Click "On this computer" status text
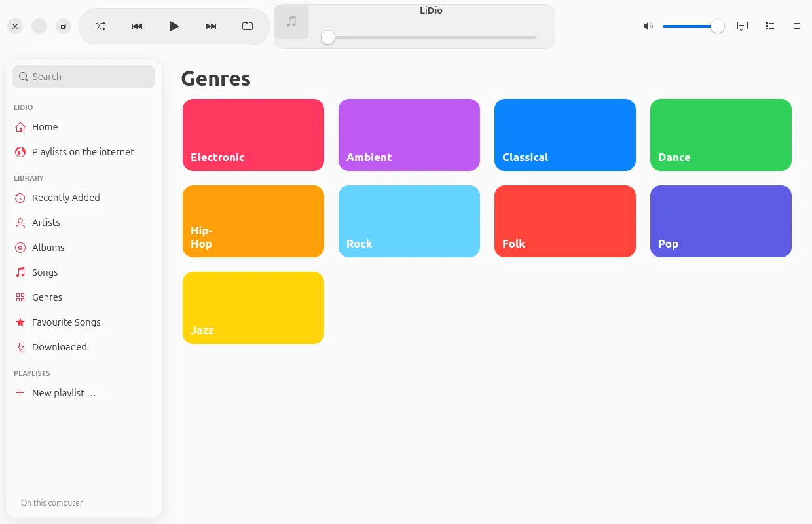Image resolution: width=812 pixels, height=524 pixels. tap(52, 503)
